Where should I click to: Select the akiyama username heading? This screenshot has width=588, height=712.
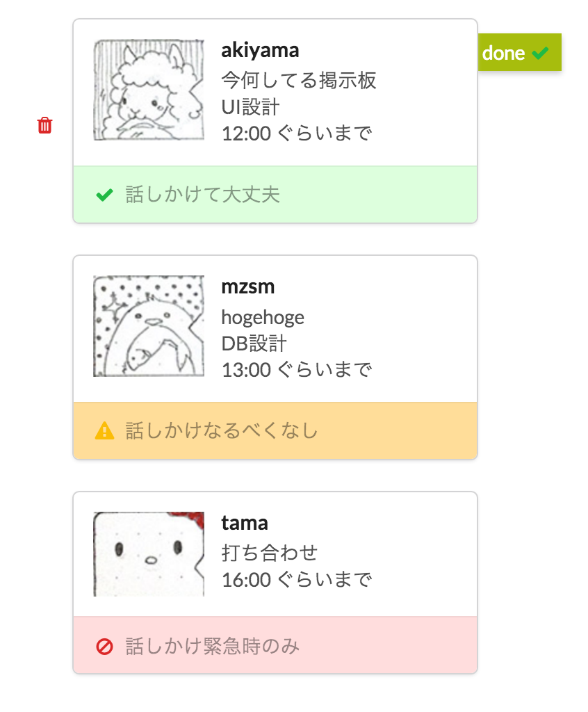tap(260, 50)
